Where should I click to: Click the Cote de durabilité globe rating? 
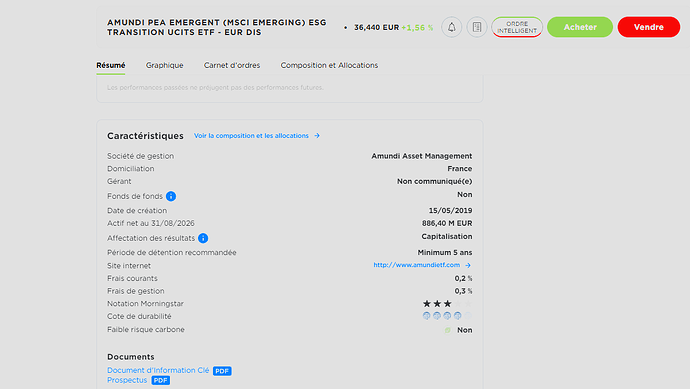(x=447, y=316)
